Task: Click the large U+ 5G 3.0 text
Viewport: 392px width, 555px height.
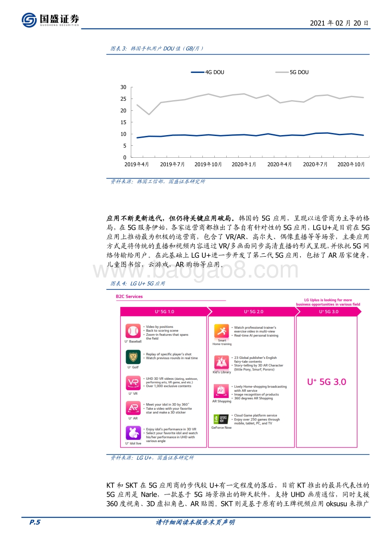Action: coord(327,382)
